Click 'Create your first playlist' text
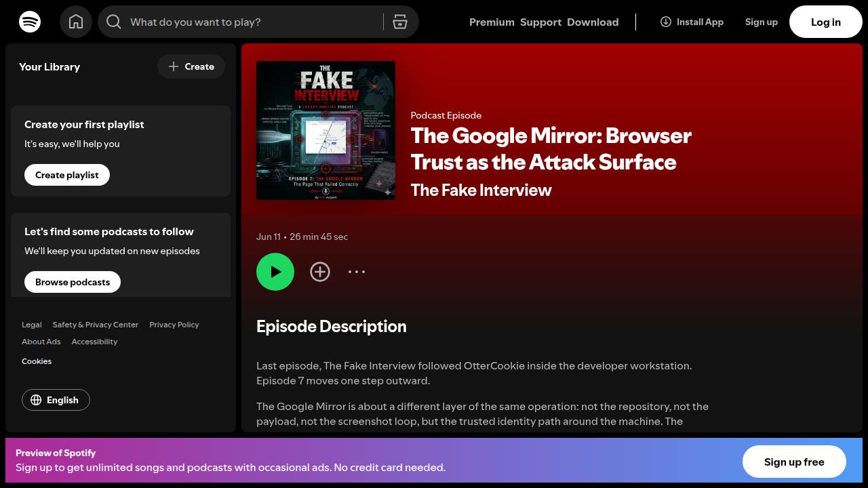This screenshot has width=868, height=488. (x=84, y=125)
